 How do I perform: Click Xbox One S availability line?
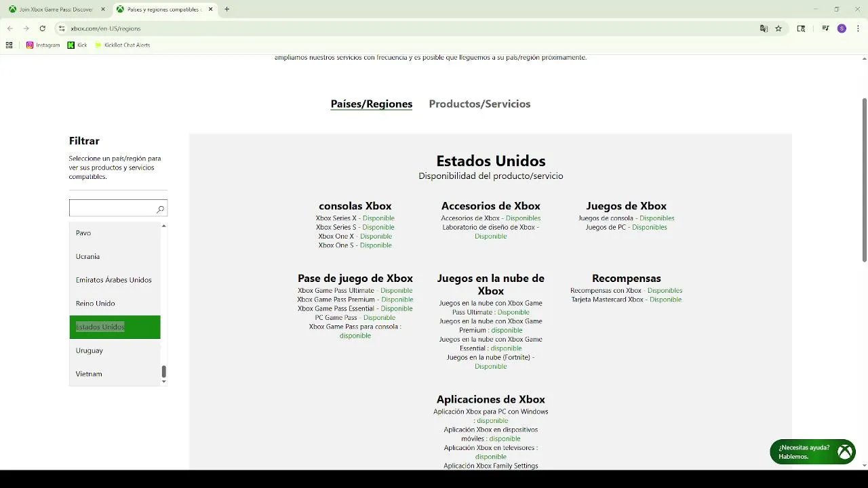(x=355, y=245)
